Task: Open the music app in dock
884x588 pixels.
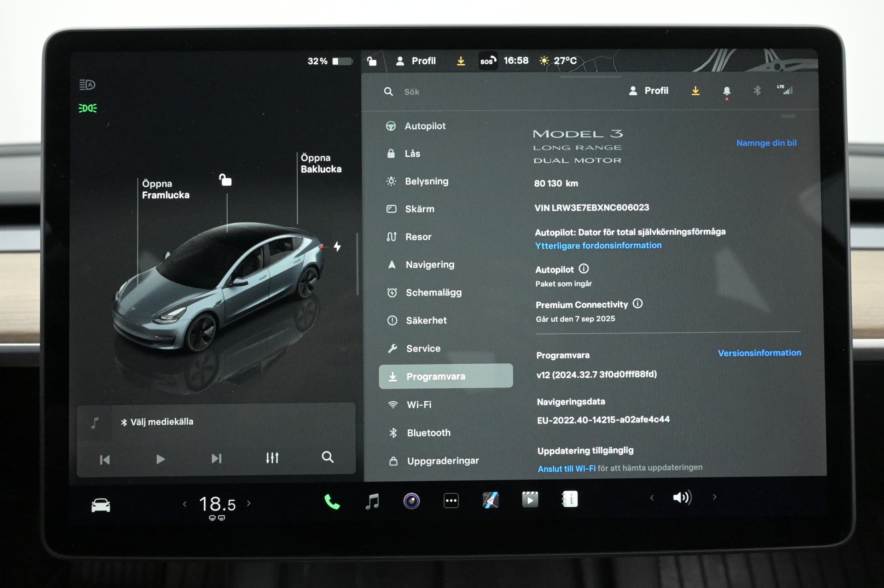Action: (x=372, y=501)
